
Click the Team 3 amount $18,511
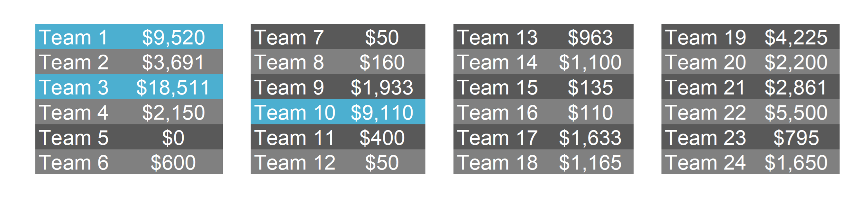(x=173, y=87)
